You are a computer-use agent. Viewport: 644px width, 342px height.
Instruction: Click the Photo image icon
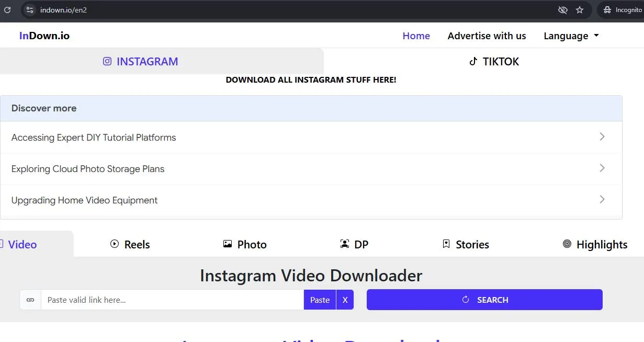(x=228, y=244)
